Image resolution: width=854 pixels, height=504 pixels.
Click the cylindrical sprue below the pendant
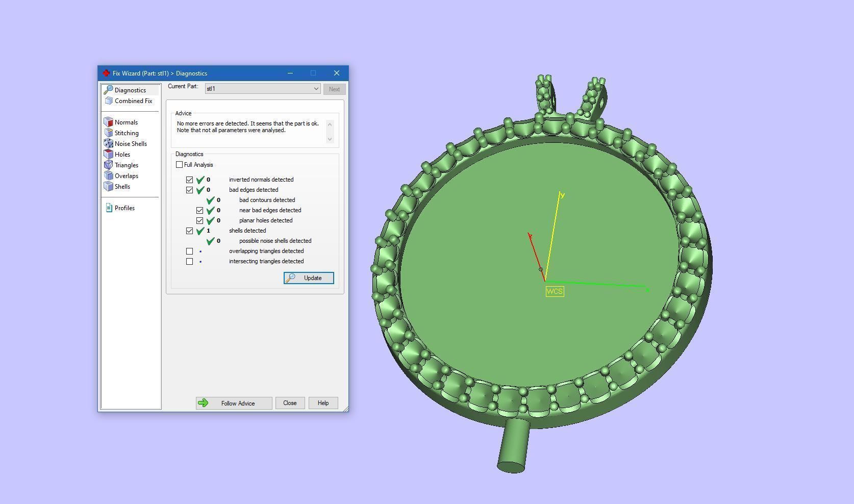click(x=513, y=445)
